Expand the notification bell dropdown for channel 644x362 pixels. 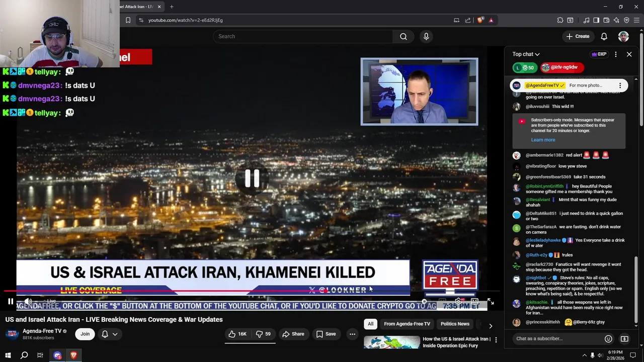tap(110, 334)
